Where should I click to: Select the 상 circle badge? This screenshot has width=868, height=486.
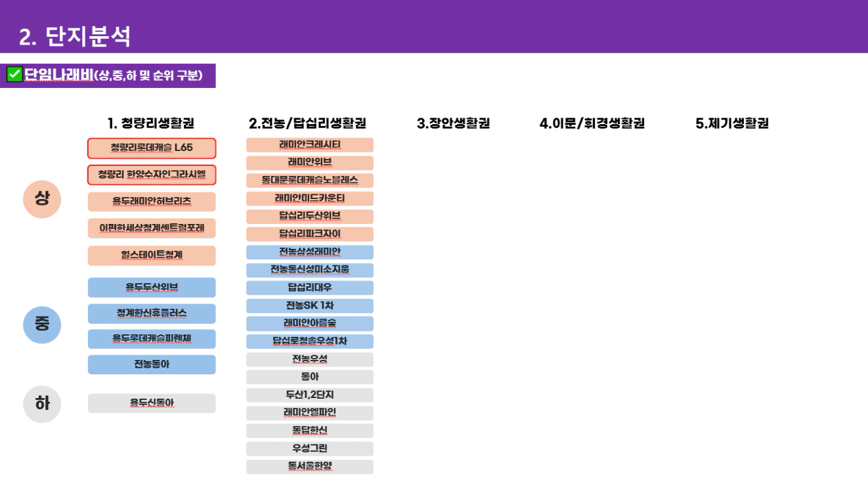[42, 198]
